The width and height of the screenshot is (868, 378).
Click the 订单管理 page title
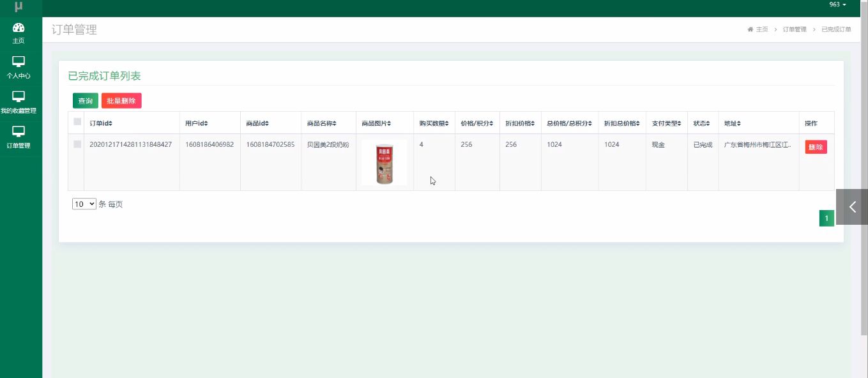pyautogui.click(x=75, y=29)
